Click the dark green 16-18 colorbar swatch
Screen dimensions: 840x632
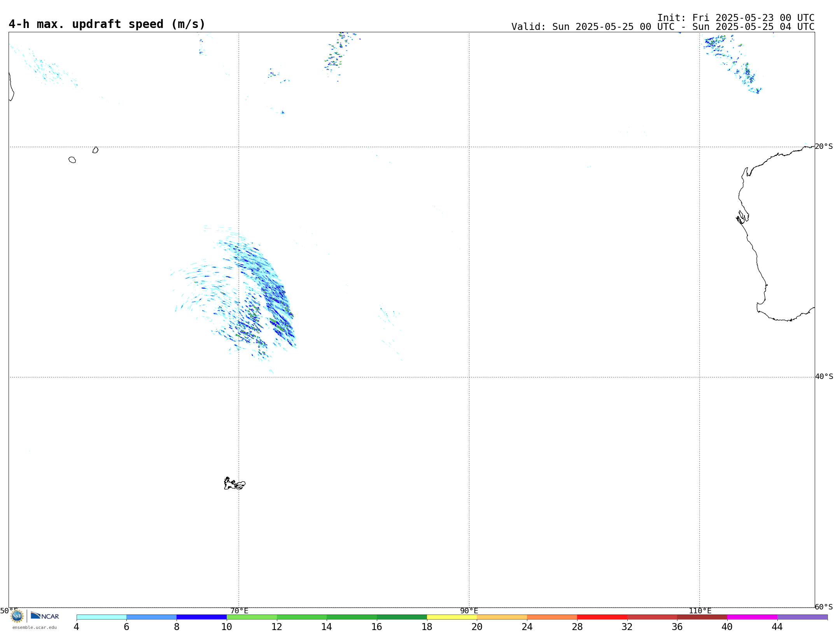[x=402, y=617]
